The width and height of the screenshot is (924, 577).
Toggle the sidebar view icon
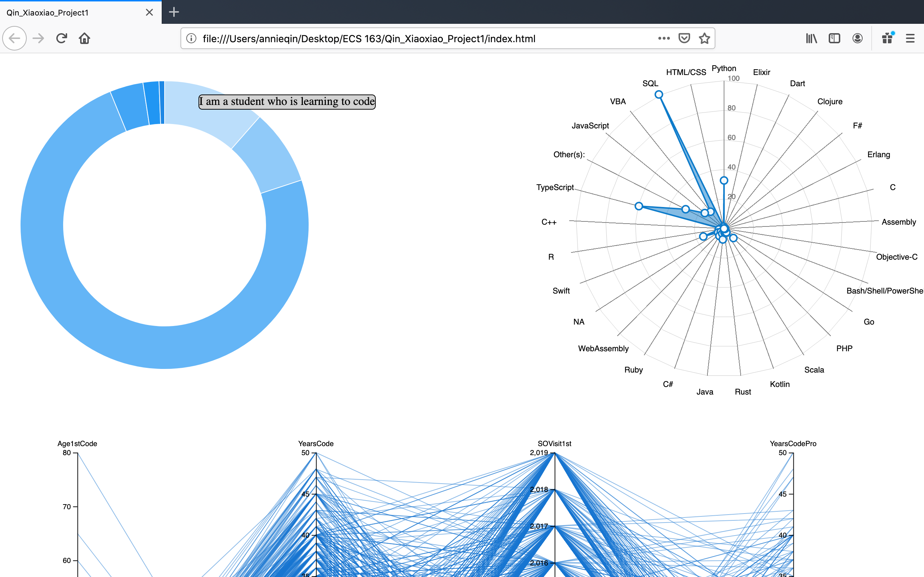tap(834, 38)
